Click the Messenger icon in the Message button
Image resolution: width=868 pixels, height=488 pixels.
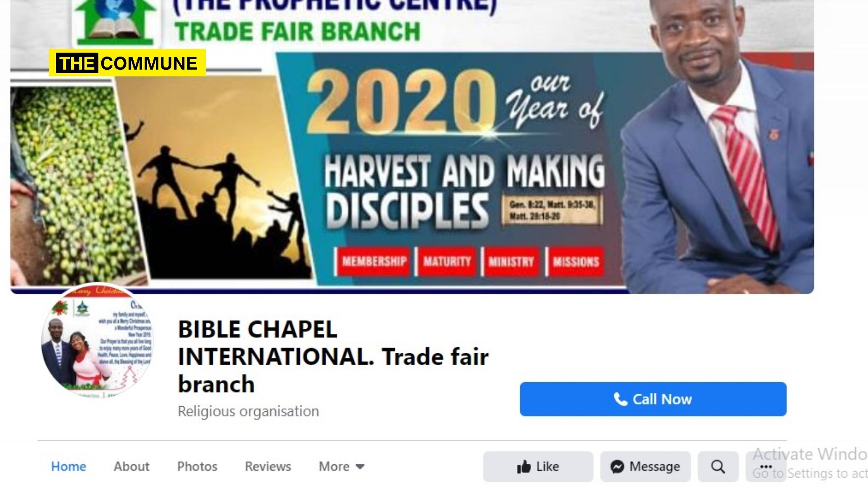[617, 467]
